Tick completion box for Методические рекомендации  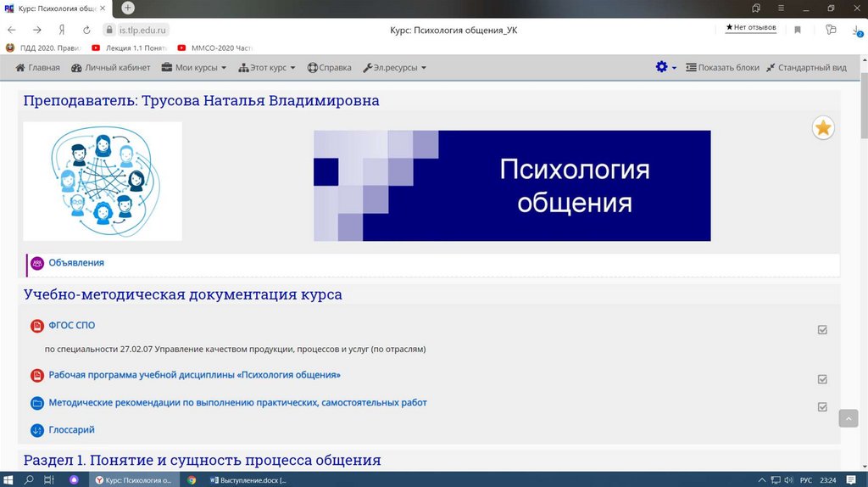click(x=822, y=407)
